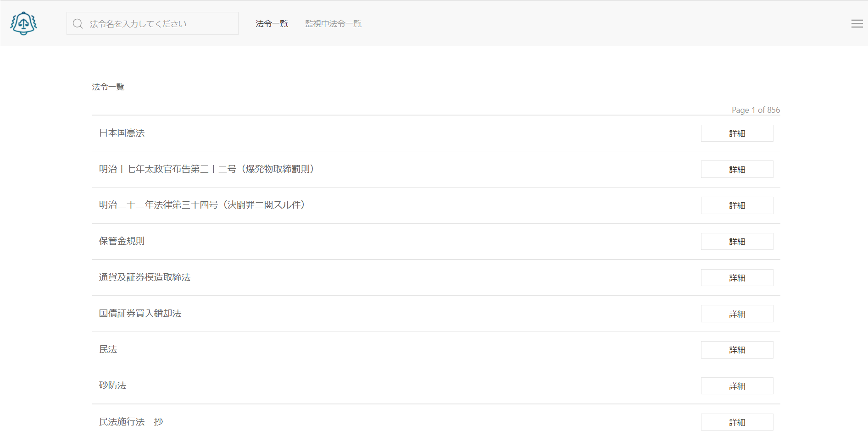The image size is (868, 431).
Task: Open the 監視中法令一覧 tab
Action: pyautogui.click(x=333, y=24)
